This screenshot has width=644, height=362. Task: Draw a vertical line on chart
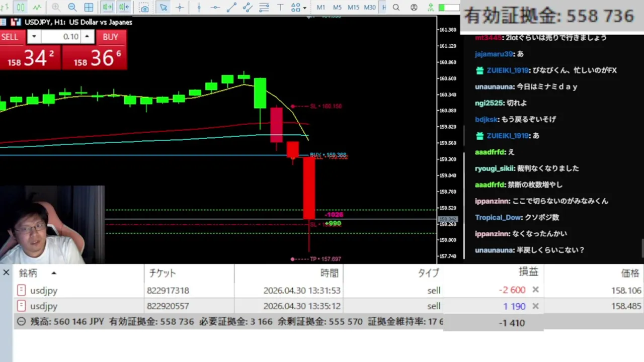pos(199,8)
